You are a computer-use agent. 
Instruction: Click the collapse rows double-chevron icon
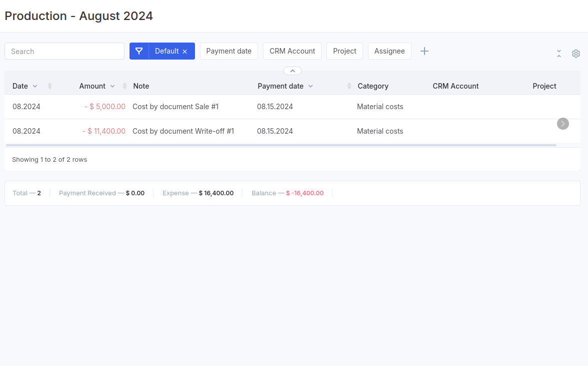[559, 54]
